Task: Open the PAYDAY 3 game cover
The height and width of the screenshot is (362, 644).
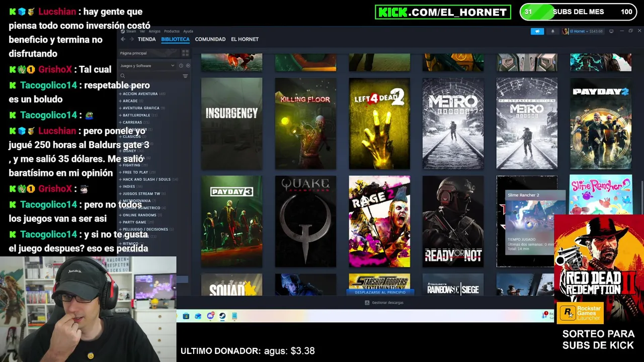Action: tap(231, 221)
